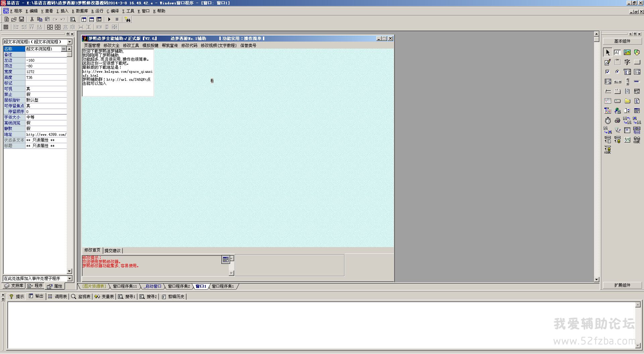Image resolution: width=644 pixels, height=354 pixels.
Task: Select the Picture box component icon
Action: coord(627,53)
